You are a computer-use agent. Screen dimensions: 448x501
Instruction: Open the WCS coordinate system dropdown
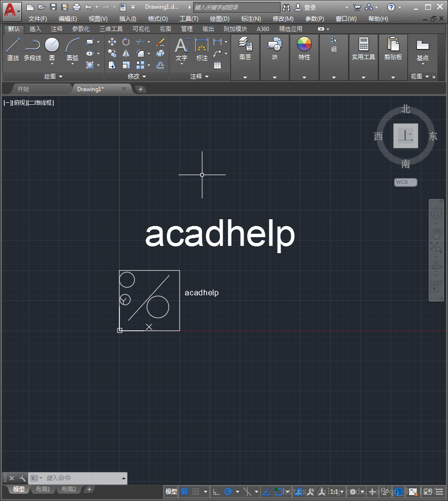[x=405, y=182]
